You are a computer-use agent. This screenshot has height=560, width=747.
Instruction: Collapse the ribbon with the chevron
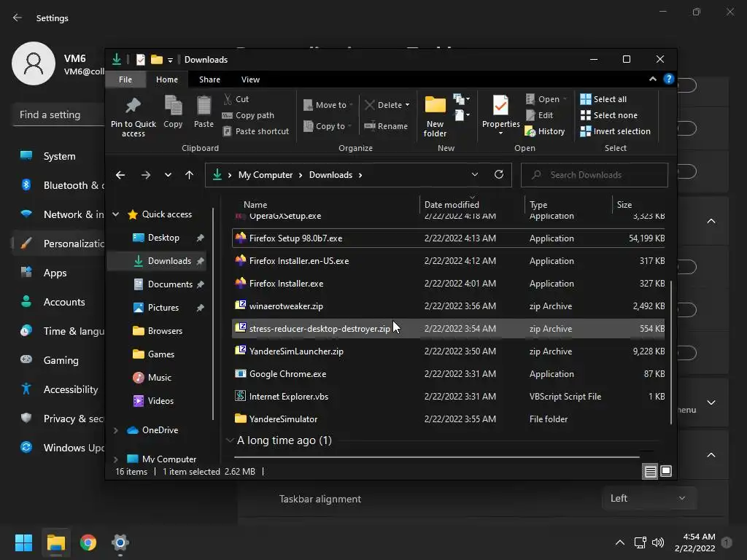(653, 79)
